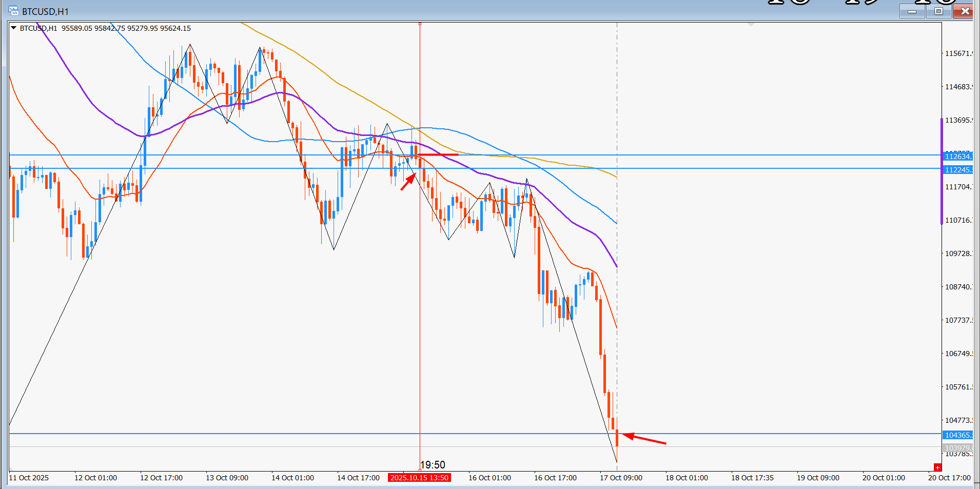Click the 14 Oct 01:00 time label
The height and width of the screenshot is (489, 980).
coord(292,478)
